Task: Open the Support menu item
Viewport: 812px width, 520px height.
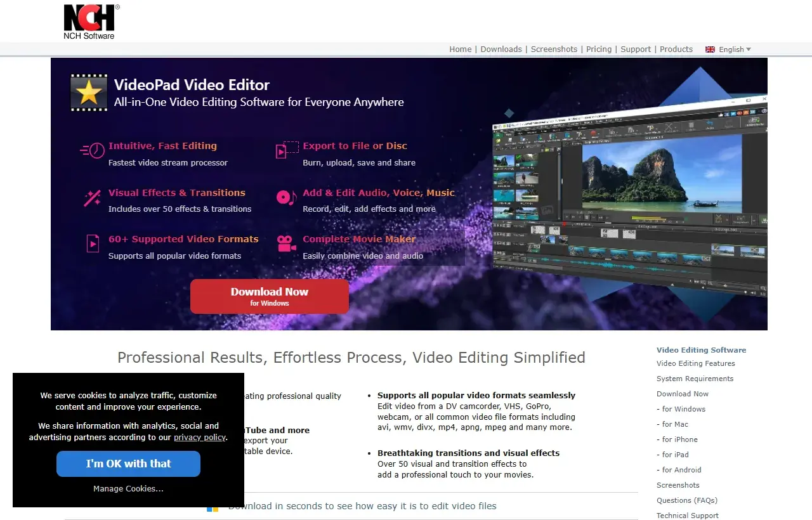Action: tap(636, 49)
